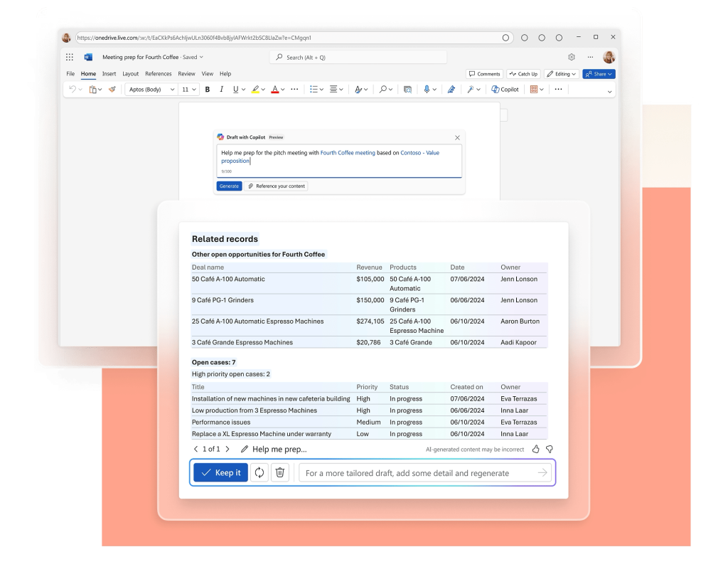The width and height of the screenshot is (728, 579).
Task: Click the Editor pen icon
Action: pos(451,89)
